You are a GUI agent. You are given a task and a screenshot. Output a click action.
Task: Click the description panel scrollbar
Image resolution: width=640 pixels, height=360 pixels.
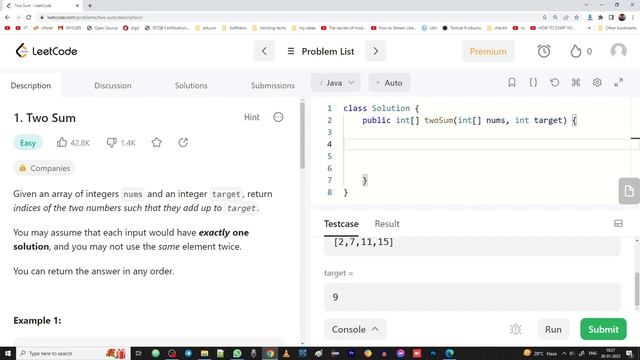coord(302,136)
